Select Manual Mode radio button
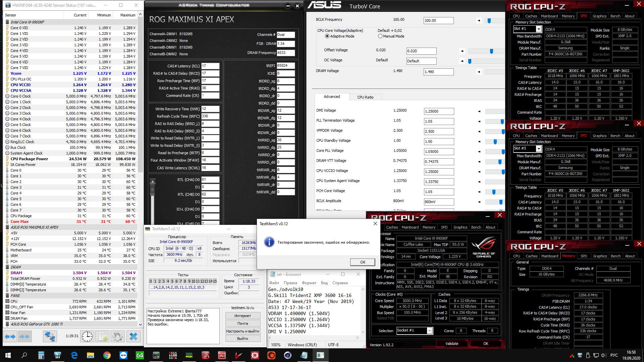 380,36
